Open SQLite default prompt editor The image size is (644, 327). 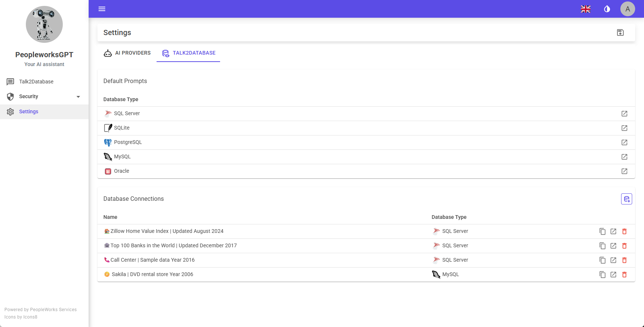tap(624, 128)
